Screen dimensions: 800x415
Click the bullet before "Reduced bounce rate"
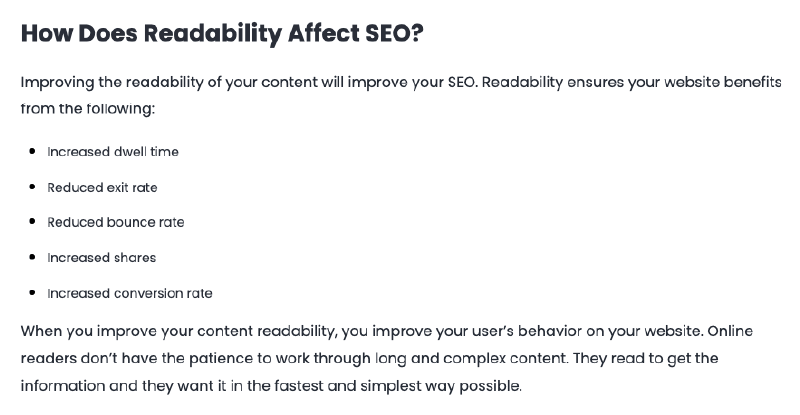[33, 222]
